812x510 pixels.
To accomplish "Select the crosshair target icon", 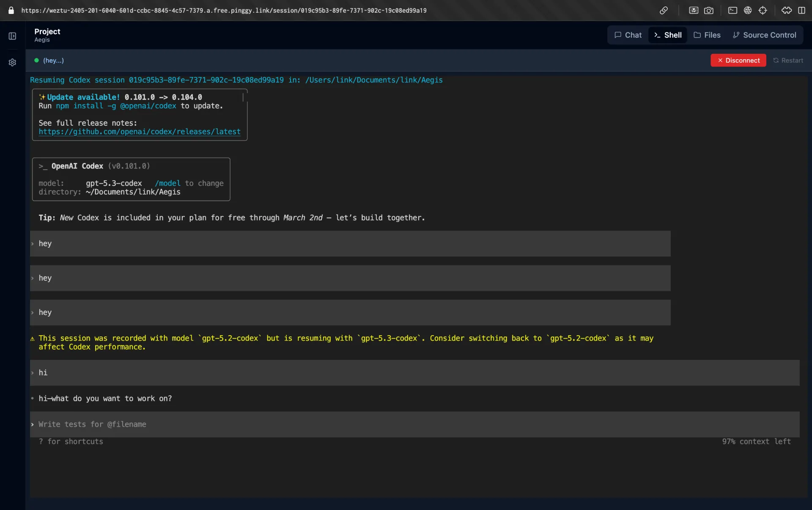I will click(x=763, y=11).
